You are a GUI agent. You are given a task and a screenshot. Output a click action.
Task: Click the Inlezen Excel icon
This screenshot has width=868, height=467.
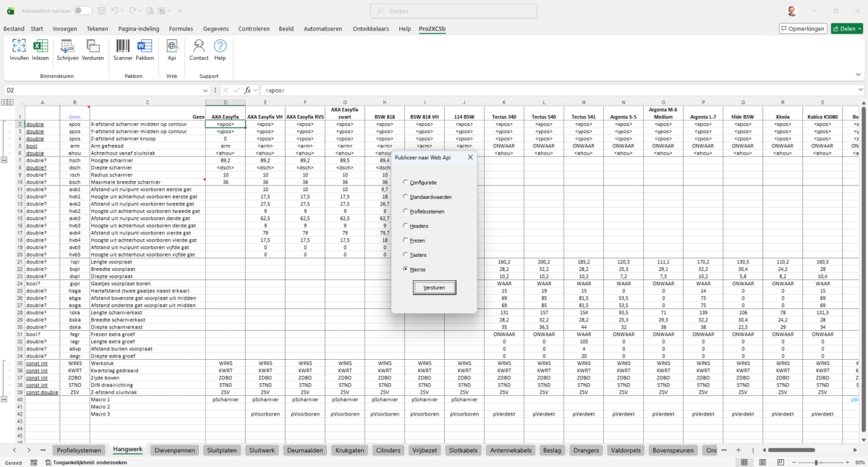[41, 49]
